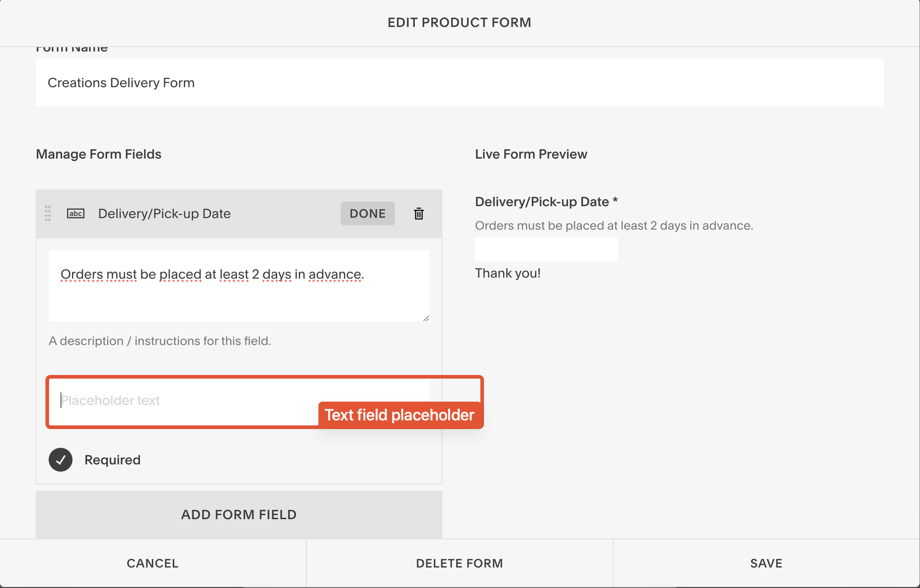This screenshot has width=920, height=588.
Task: Toggle the Required checkmark circle
Action: (60, 460)
